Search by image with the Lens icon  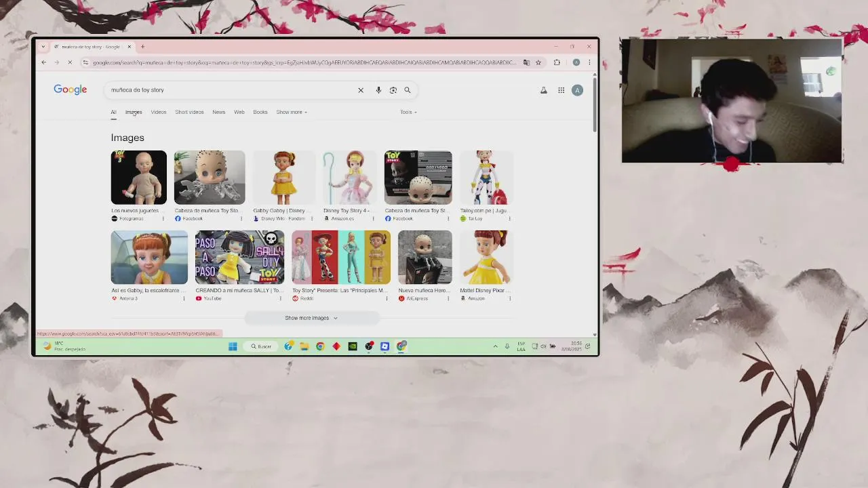pyautogui.click(x=393, y=90)
